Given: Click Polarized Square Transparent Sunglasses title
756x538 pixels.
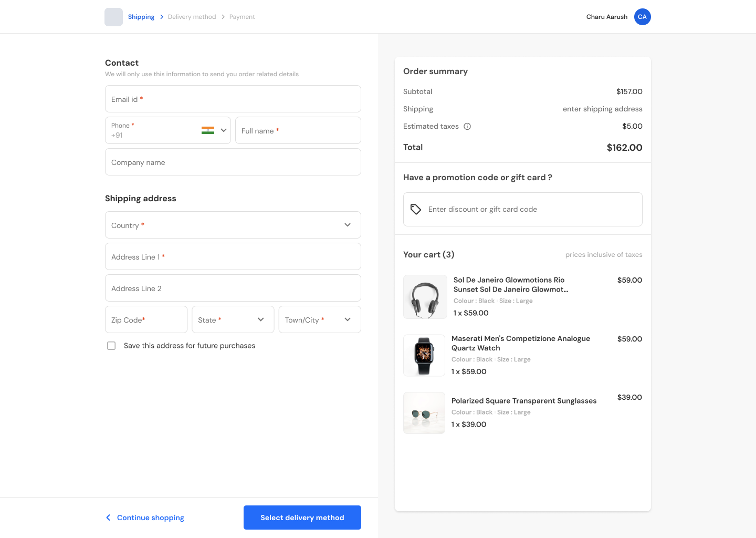Looking at the screenshot, I should point(524,401).
